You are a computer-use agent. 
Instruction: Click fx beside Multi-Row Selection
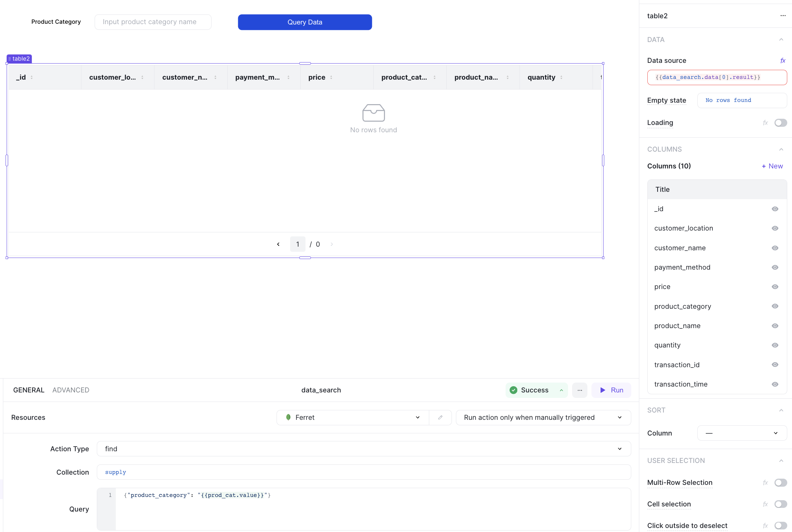765,482
